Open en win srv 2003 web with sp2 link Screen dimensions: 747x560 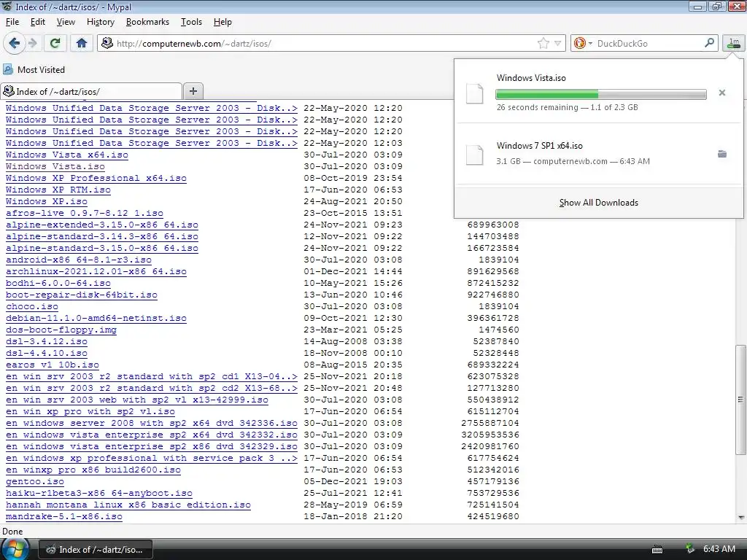(x=136, y=400)
